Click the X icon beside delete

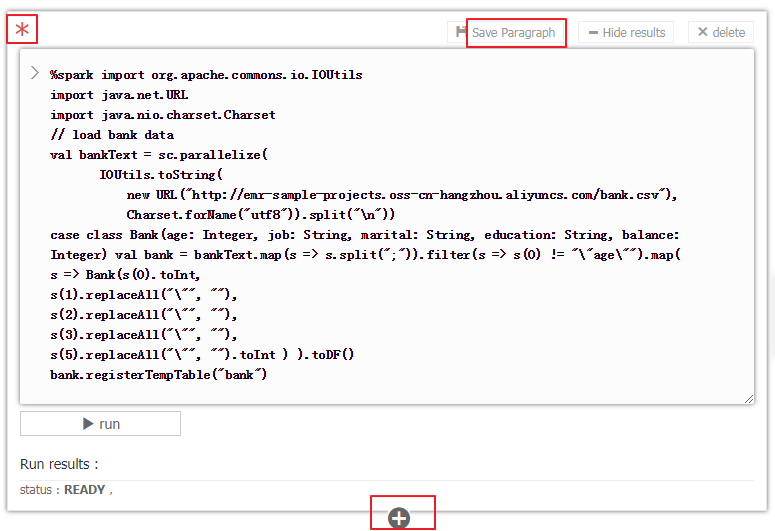click(702, 33)
